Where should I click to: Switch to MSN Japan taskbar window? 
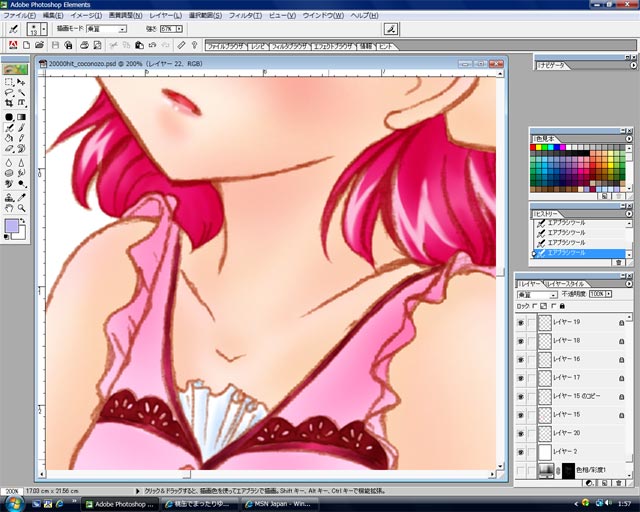(x=279, y=504)
